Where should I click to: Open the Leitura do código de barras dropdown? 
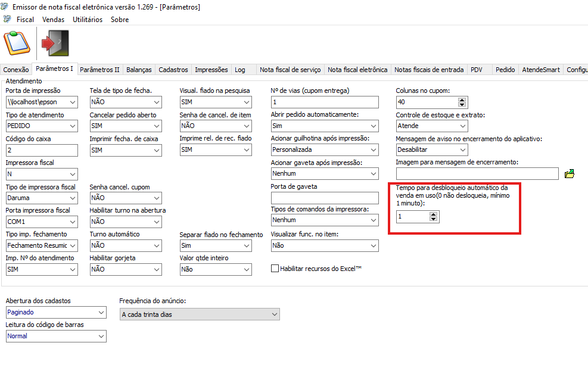coord(101,337)
